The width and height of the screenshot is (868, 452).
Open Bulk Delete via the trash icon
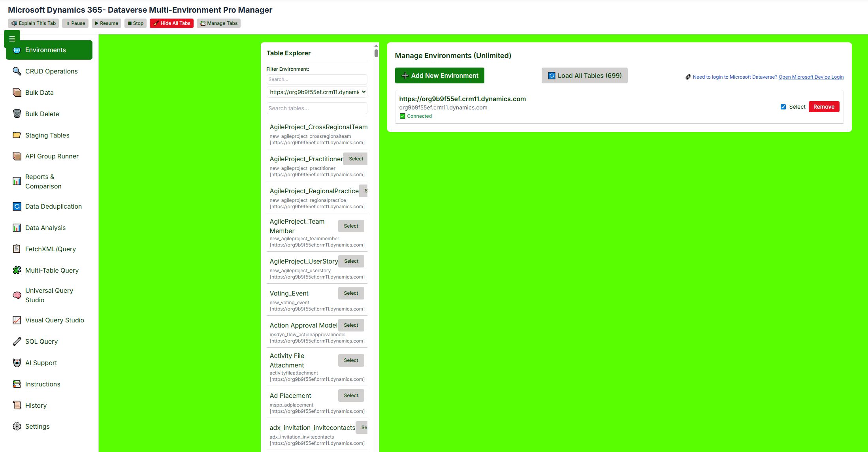click(16, 114)
